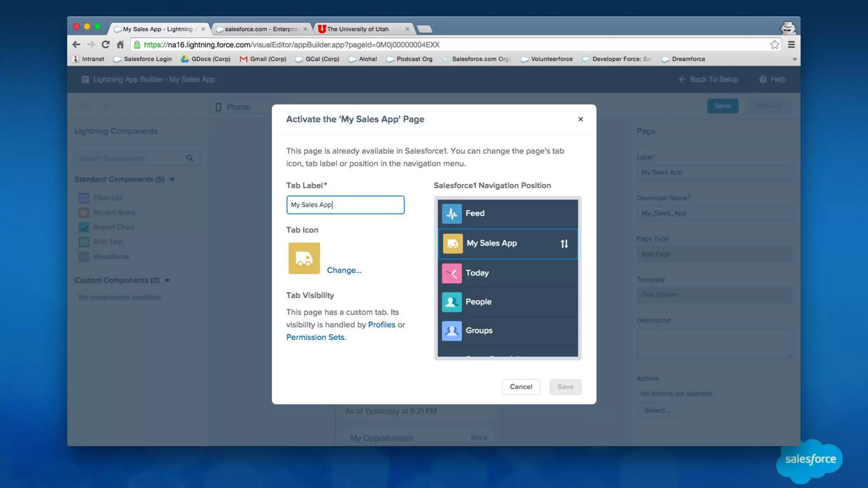The width and height of the screenshot is (868, 488).
Task: Click the teal People icon
Action: pyautogui.click(x=451, y=302)
